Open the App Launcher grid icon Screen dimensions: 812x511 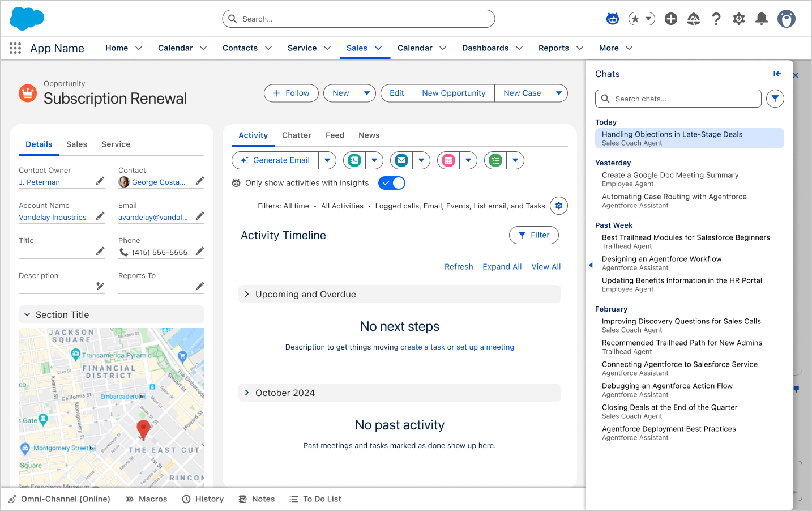coord(15,48)
